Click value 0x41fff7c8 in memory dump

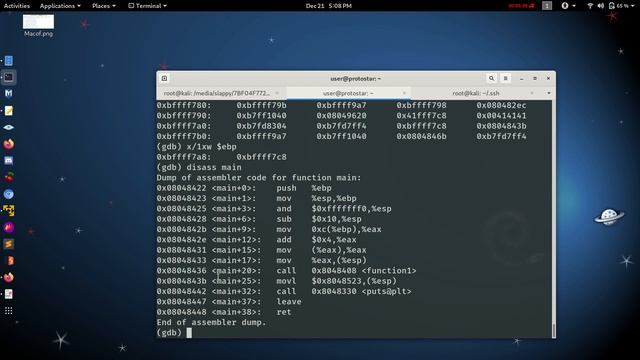click(x=421, y=116)
